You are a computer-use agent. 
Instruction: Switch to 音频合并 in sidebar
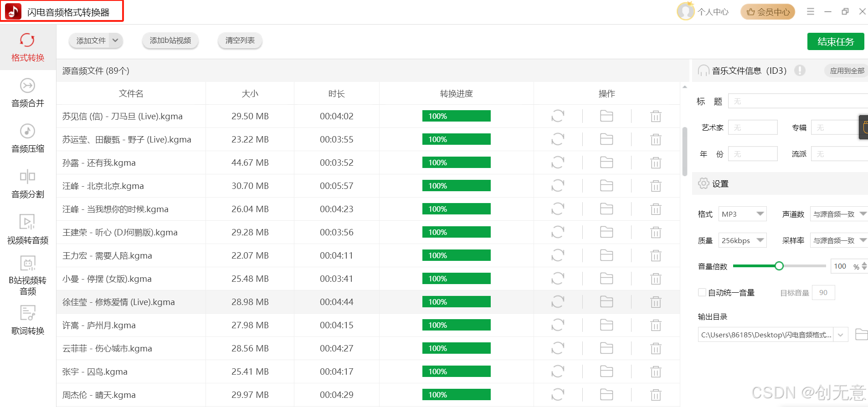(x=28, y=93)
